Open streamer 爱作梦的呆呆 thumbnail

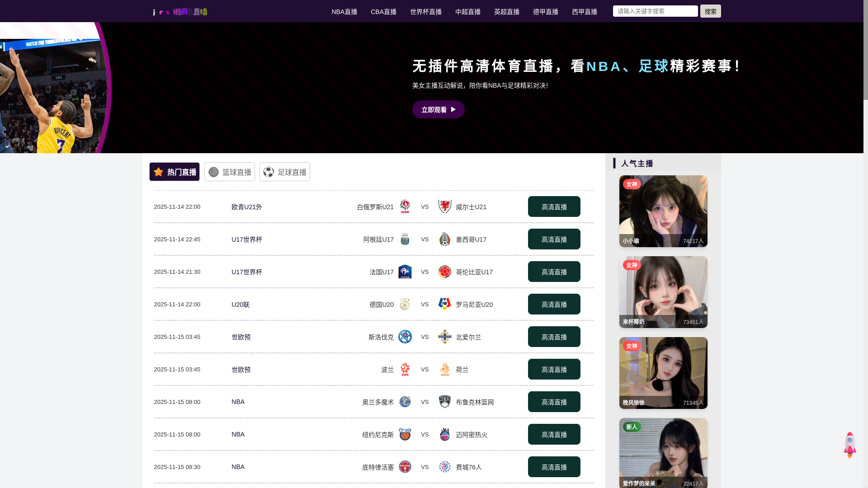click(663, 453)
